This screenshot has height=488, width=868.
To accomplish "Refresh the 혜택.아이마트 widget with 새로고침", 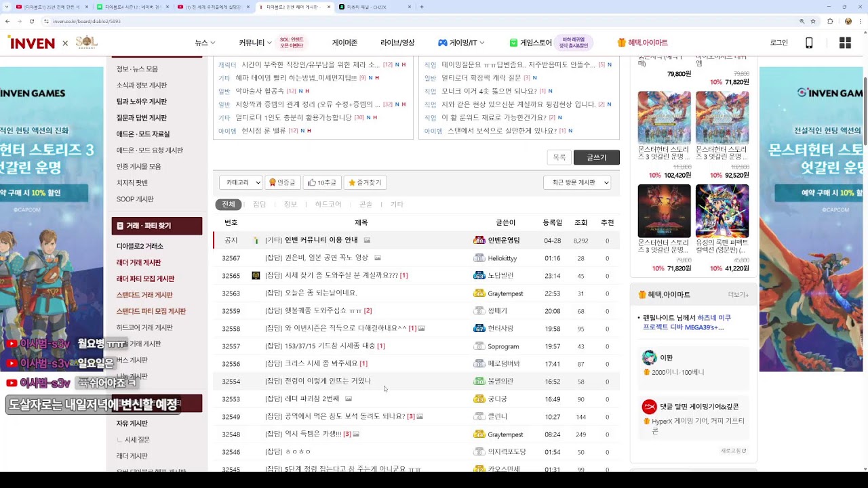I will click(734, 451).
